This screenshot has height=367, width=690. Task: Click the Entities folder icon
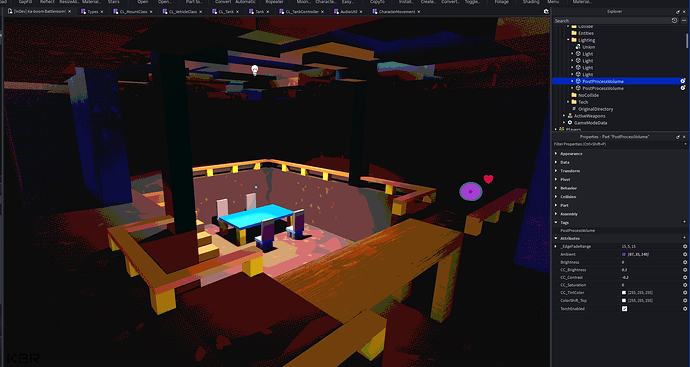pos(574,33)
